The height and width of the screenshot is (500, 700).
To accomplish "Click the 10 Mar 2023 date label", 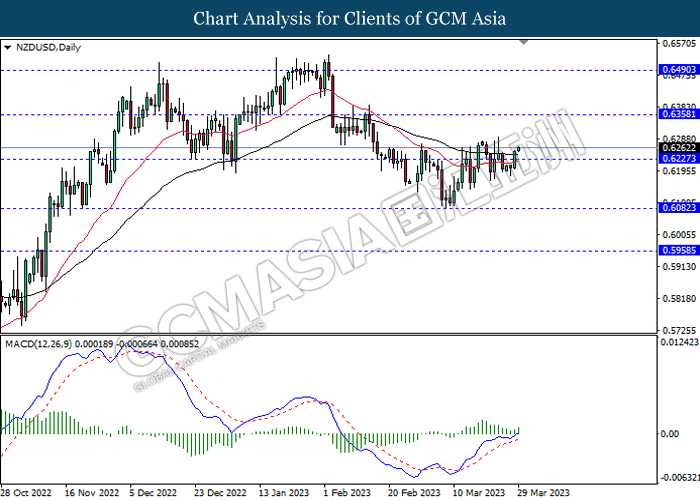I will point(479,492).
